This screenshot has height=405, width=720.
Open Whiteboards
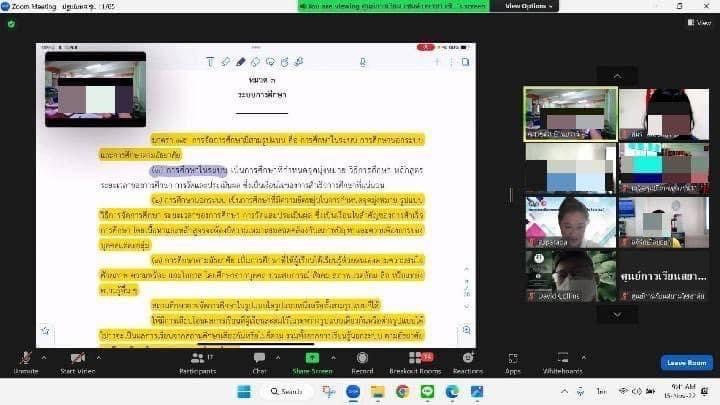[x=563, y=359]
